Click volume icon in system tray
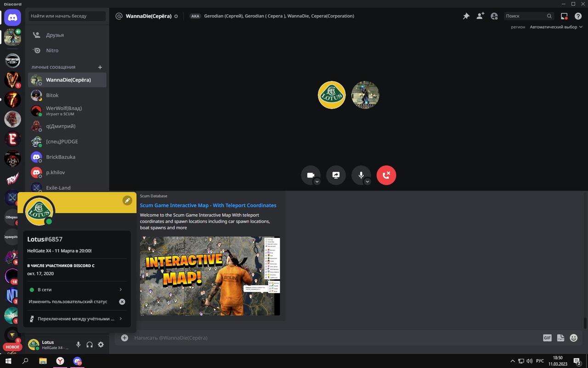 tap(530, 361)
